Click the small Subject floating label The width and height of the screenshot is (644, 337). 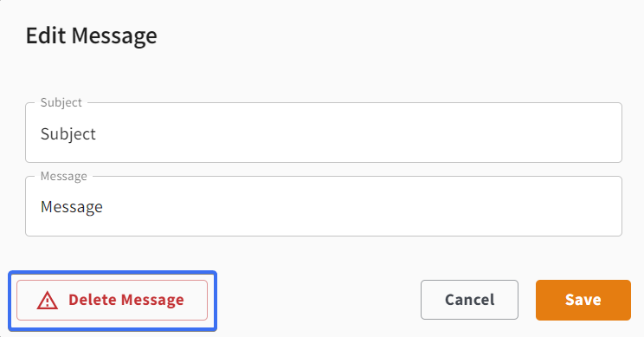coord(61,102)
